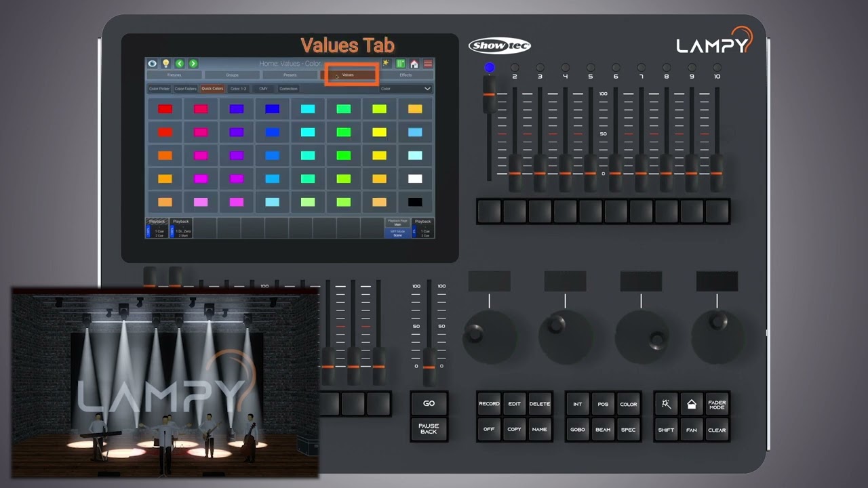Open the Effects tab
The width and height of the screenshot is (868, 488).
(406, 75)
